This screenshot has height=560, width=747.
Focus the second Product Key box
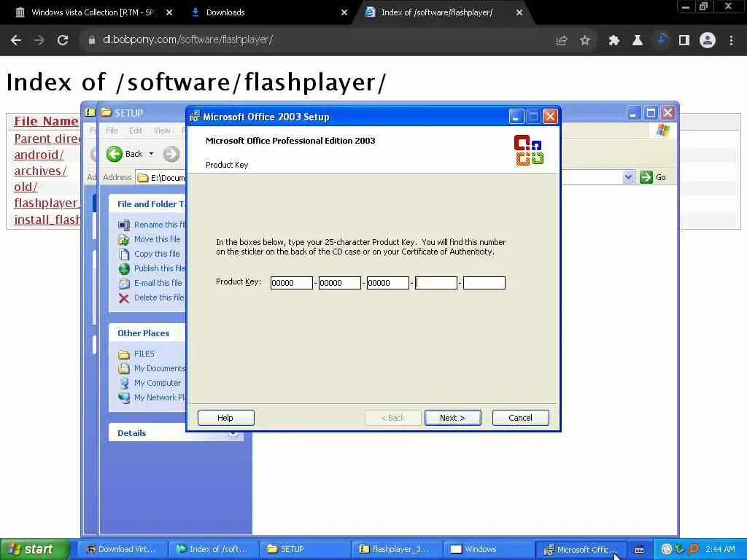coord(340,283)
